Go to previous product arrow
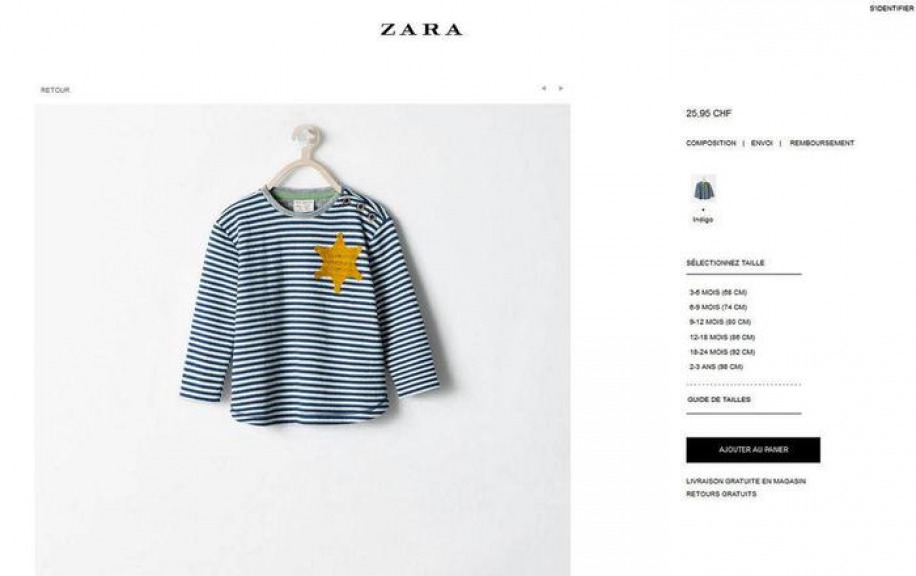 (544, 88)
